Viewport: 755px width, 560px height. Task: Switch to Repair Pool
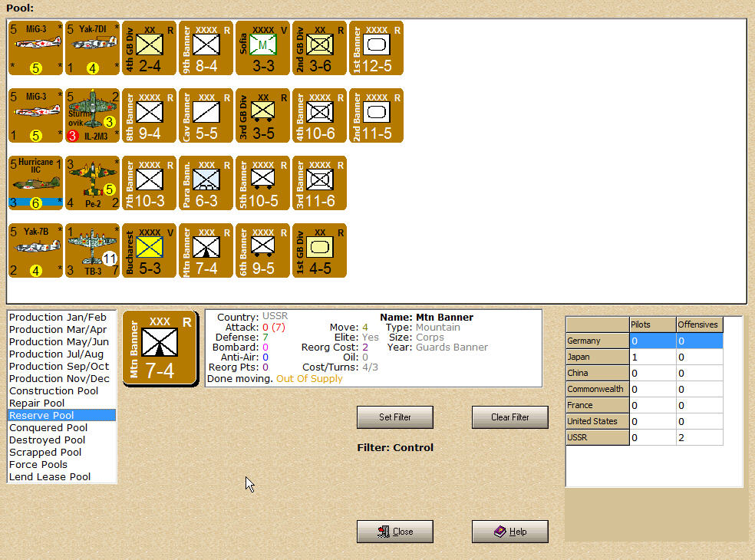coord(61,404)
